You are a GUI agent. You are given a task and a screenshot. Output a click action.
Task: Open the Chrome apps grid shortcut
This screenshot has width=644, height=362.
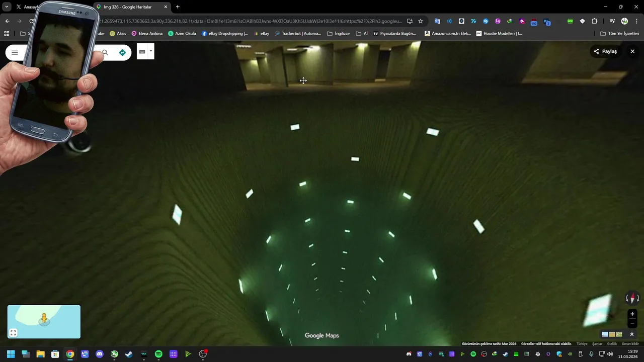point(7,34)
